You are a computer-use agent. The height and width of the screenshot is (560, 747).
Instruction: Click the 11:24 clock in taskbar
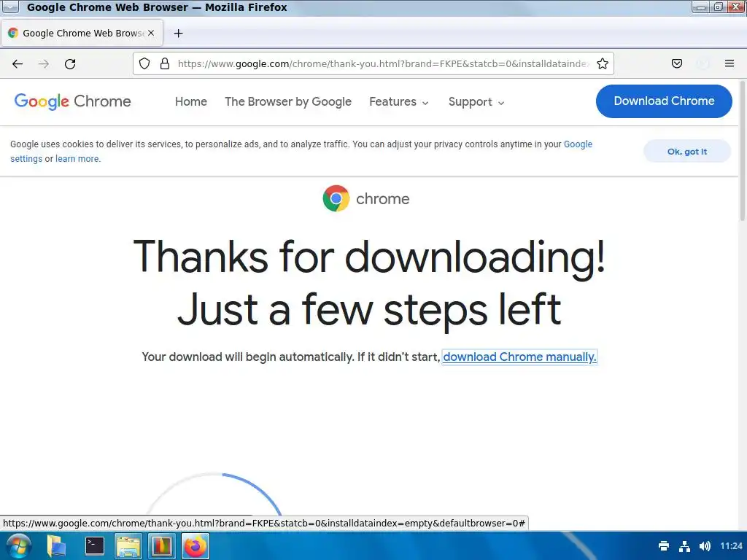[731, 545]
